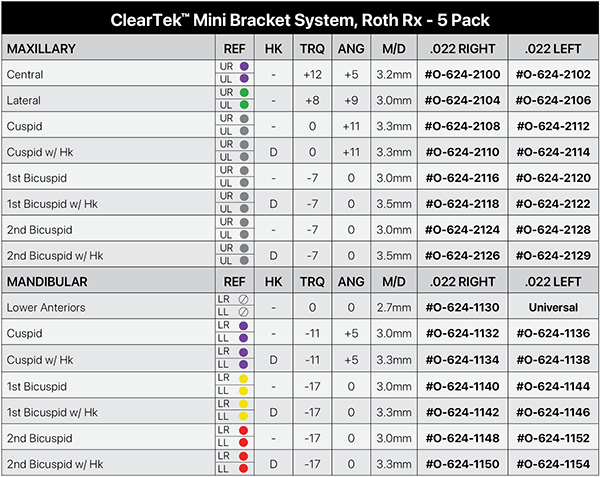The width and height of the screenshot is (600, 477).
Task: Click the ClearTek Mini Bracket System title
Action: (x=300, y=20)
